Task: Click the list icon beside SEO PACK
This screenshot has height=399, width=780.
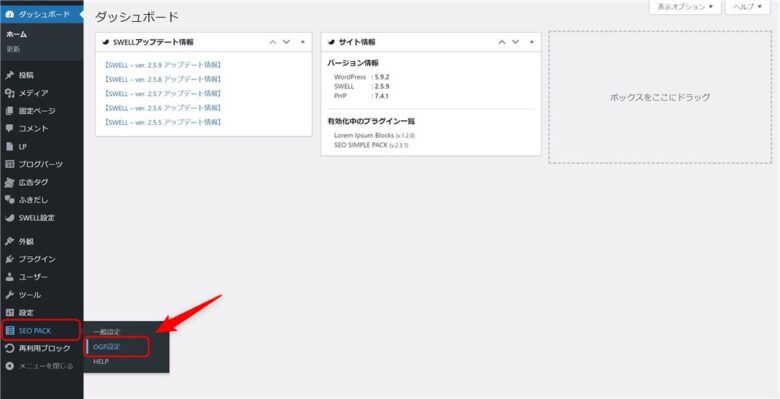Action: coord(9,330)
